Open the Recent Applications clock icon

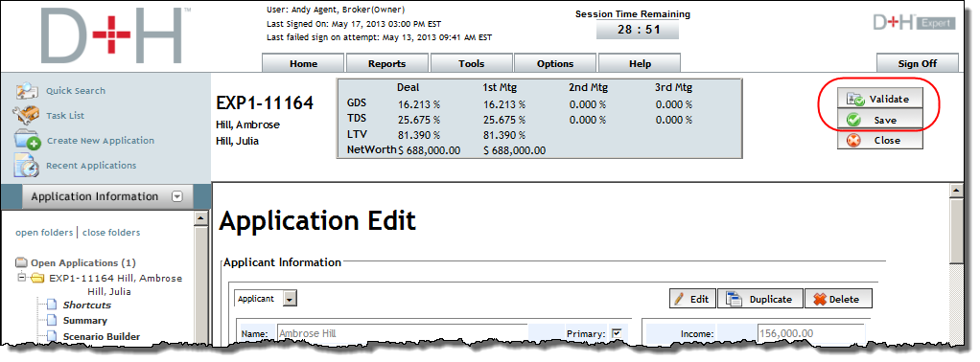(27, 166)
